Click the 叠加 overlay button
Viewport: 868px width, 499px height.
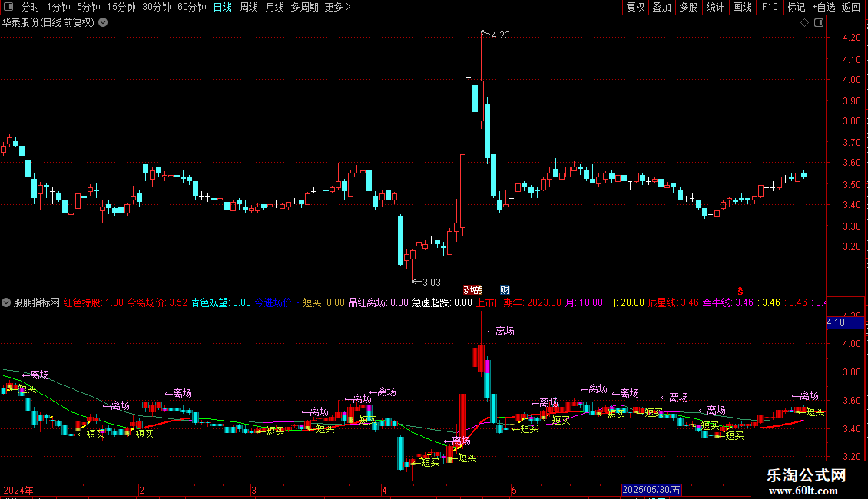(661, 7)
